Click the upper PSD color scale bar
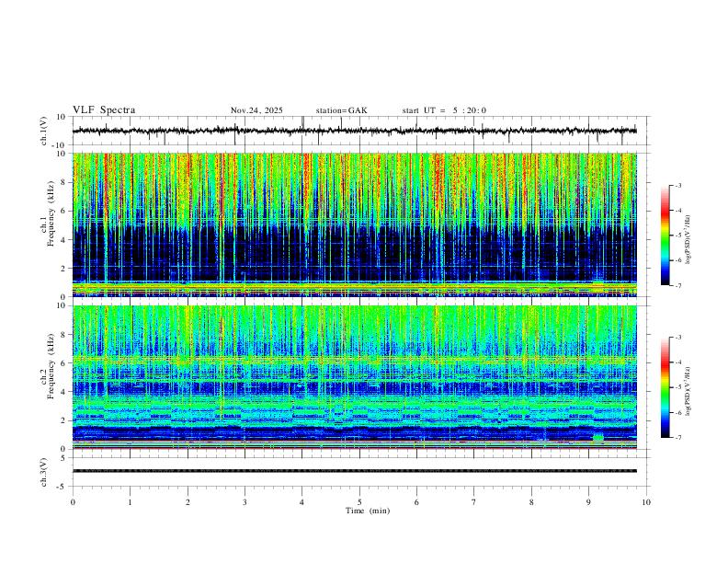The image size is (728, 563). point(665,236)
